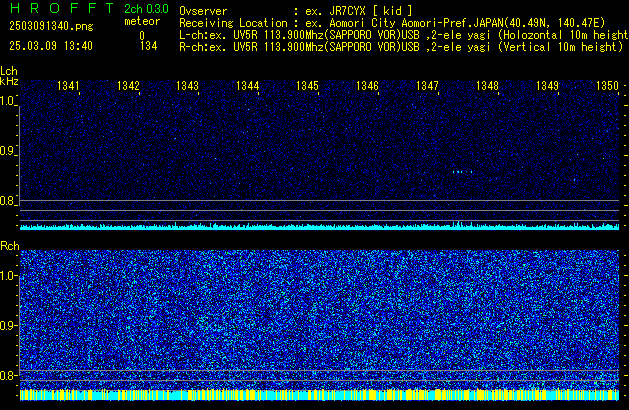This screenshot has width=629, height=410.
Task: Click the kHz axis unit label
Action: tap(9, 81)
